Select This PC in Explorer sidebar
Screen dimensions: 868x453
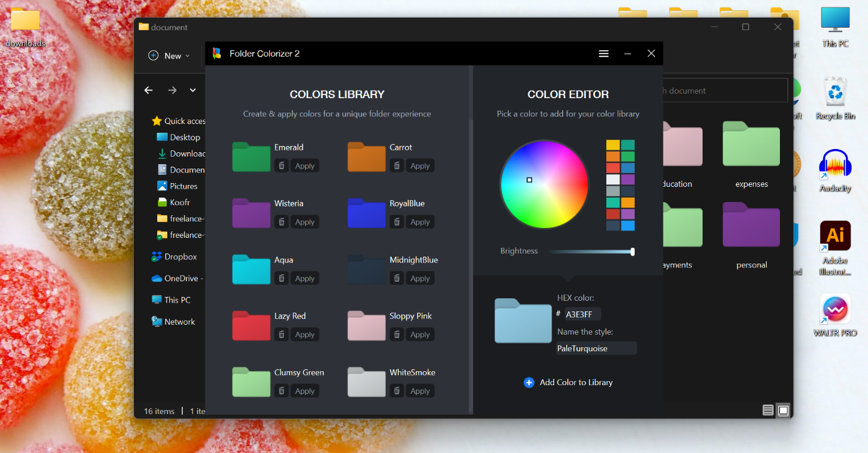tap(171, 300)
